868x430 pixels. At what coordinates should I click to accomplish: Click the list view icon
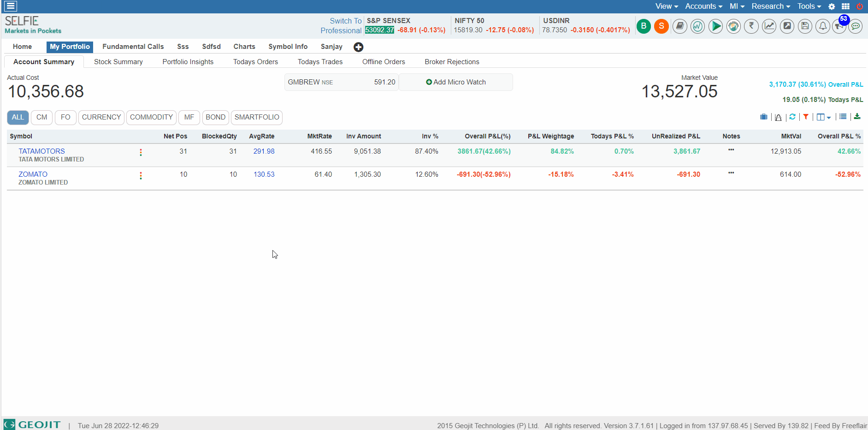pyautogui.click(x=843, y=117)
